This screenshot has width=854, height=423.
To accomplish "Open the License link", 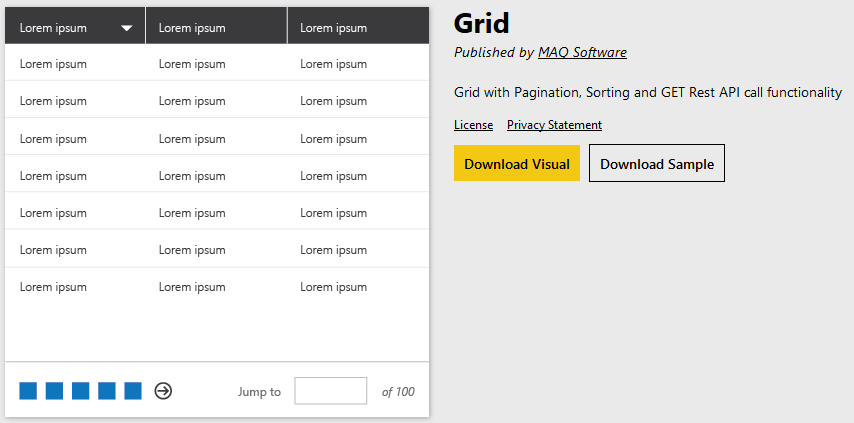I will click(473, 125).
